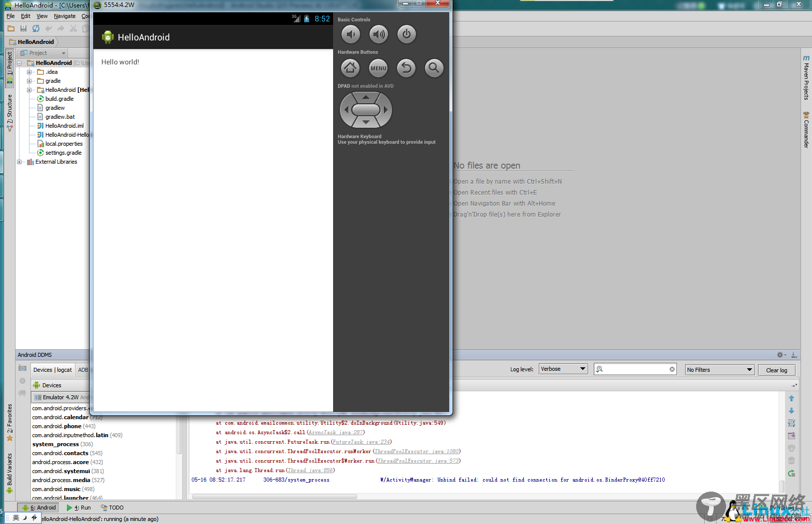
Task: Click the ThreadPoolExecutor.java:1080 link
Action: tap(416, 451)
